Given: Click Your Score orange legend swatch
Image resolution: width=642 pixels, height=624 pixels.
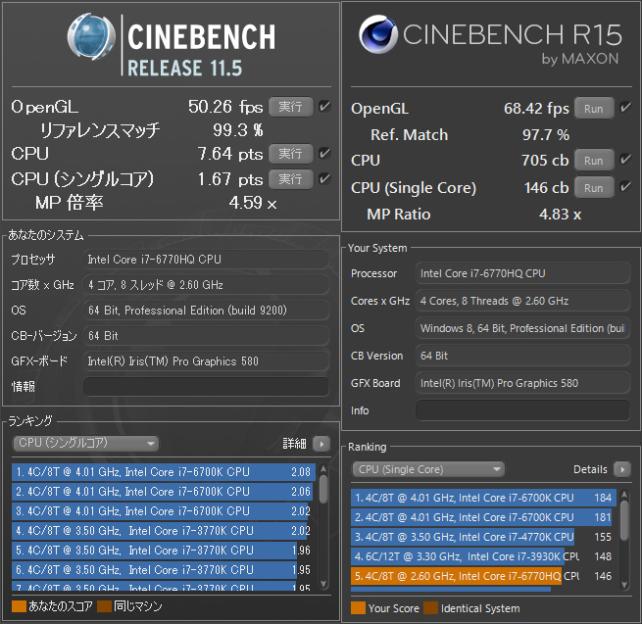Looking at the screenshot, I should 358,608.
